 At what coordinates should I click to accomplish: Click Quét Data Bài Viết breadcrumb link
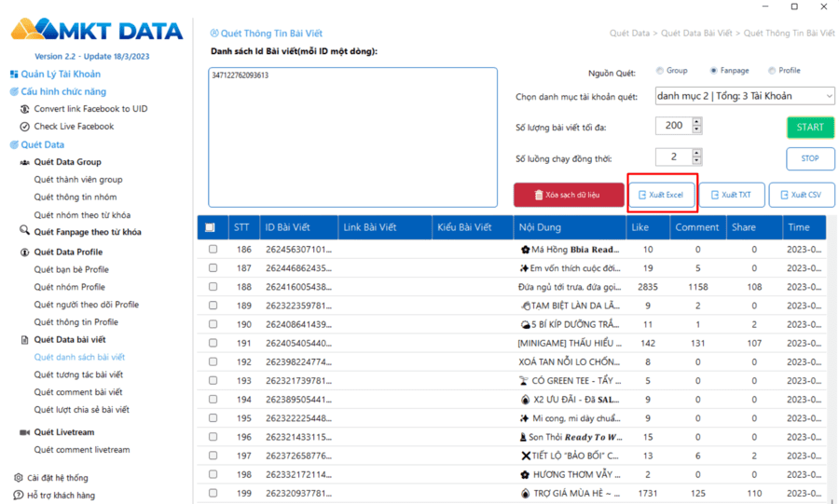(696, 34)
